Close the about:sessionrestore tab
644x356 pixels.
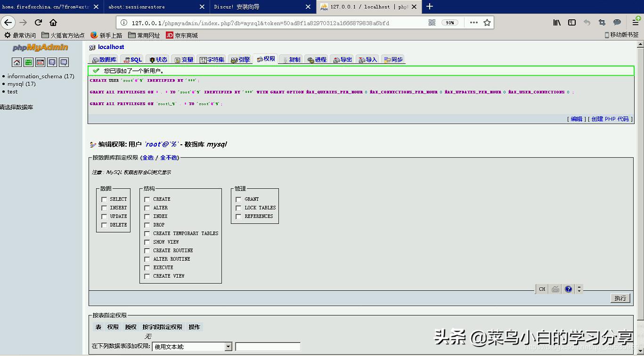[x=203, y=7]
